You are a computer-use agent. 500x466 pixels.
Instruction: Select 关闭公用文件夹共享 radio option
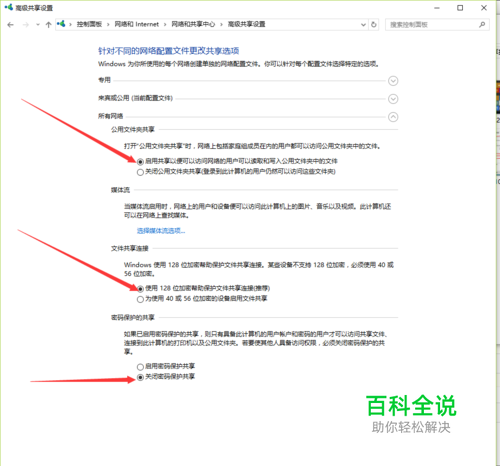[140, 172]
